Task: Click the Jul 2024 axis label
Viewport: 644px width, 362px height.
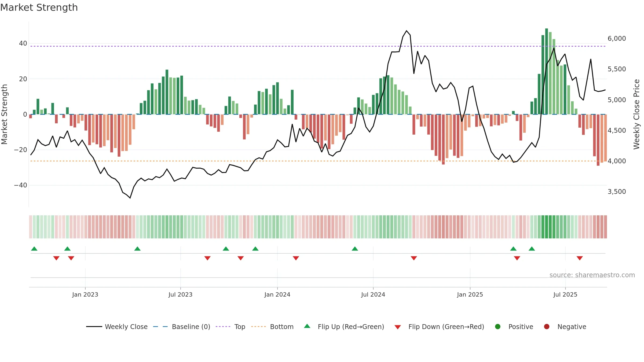Action: [373, 294]
